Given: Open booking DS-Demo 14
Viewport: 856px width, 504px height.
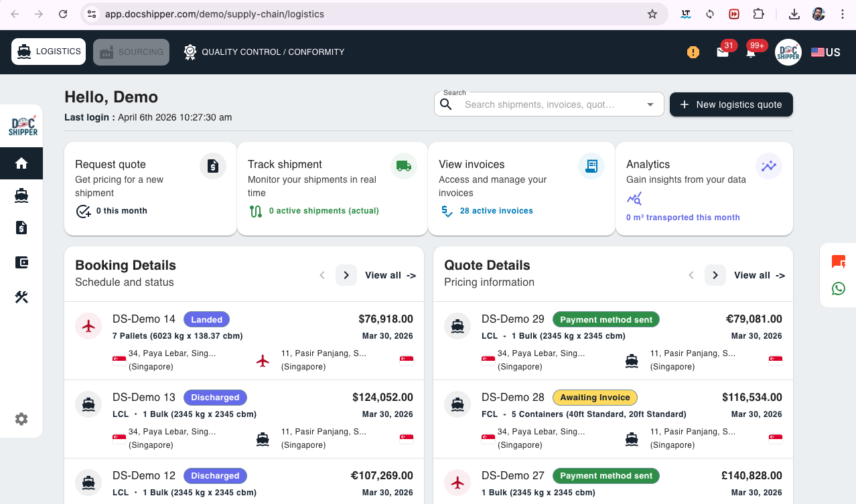Looking at the screenshot, I should coord(144,319).
